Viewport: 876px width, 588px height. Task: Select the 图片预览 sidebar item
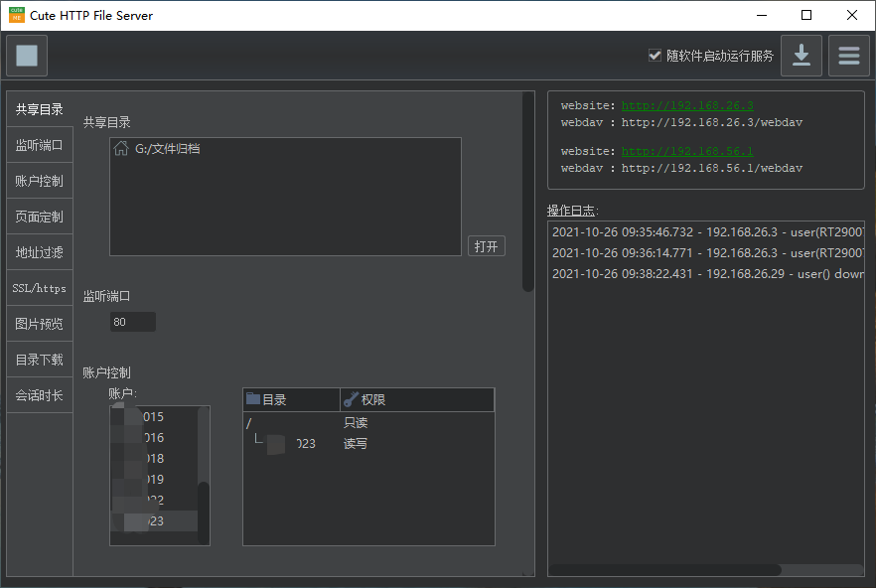[39, 323]
